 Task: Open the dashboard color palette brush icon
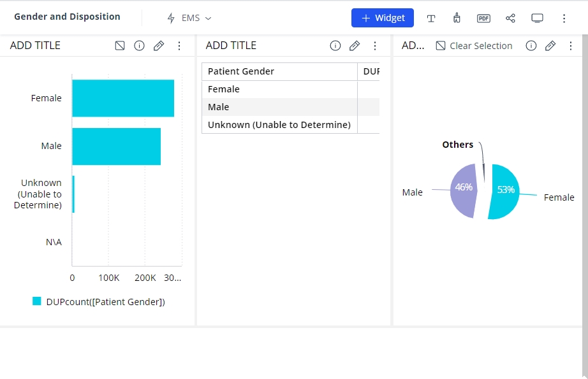457,18
